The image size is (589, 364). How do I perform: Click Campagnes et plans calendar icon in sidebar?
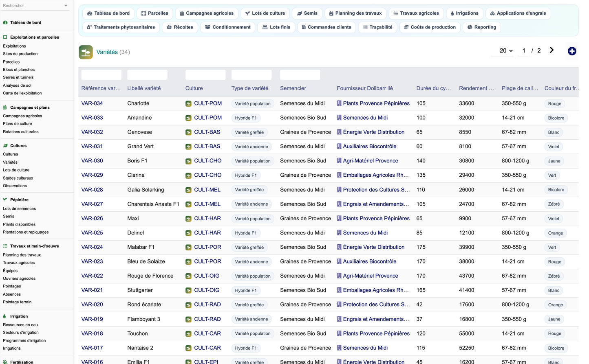coord(5,107)
